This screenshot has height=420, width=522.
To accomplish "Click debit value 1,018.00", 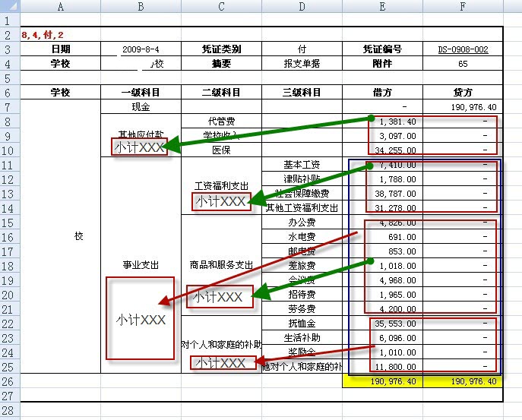I will point(397,266).
